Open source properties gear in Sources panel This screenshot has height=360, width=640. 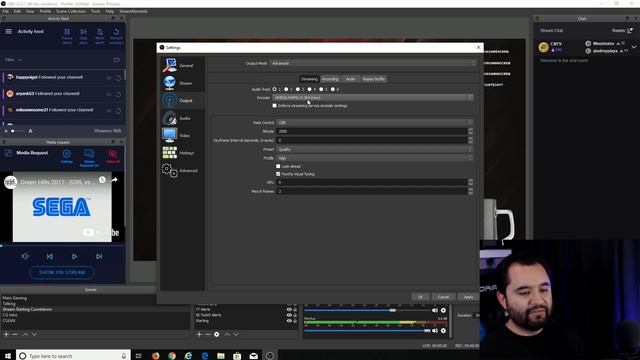(x=217, y=334)
